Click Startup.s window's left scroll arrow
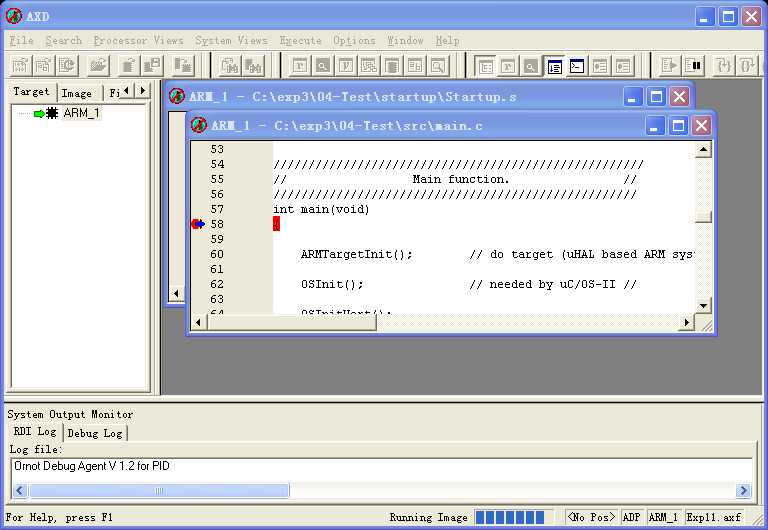The width and height of the screenshot is (768, 530). (176, 293)
